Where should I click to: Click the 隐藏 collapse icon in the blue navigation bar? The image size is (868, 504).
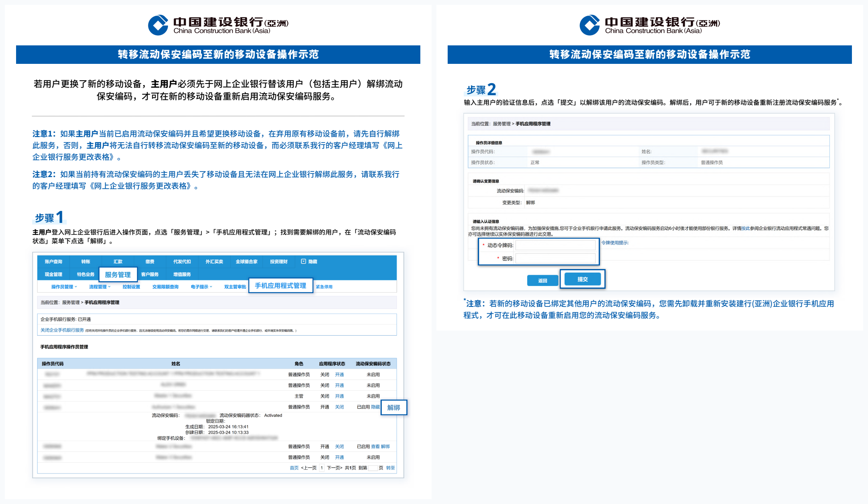coord(303,261)
